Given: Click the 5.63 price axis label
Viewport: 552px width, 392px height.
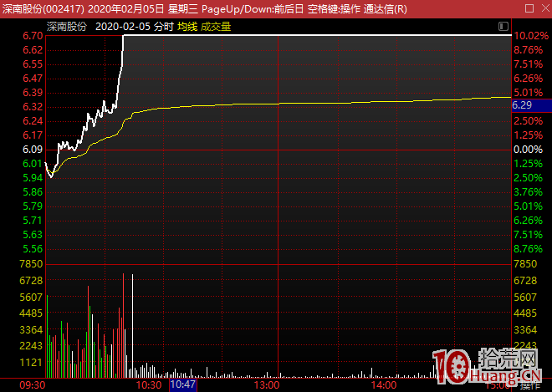Looking at the screenshot, I should [x=33, y=235].
